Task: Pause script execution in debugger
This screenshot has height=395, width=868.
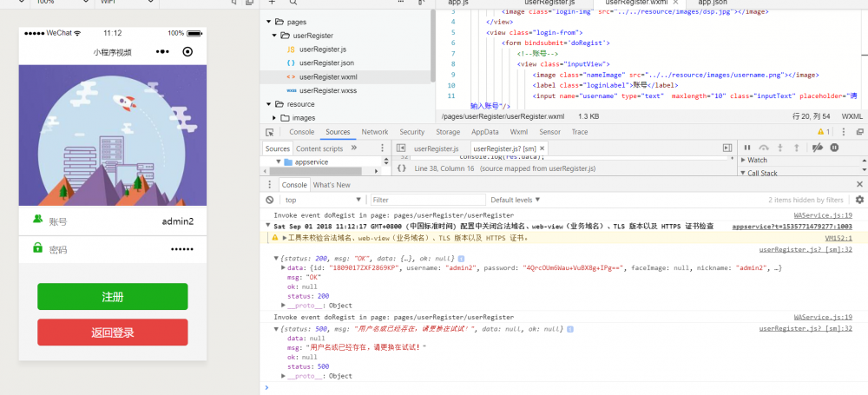Action: coord(746,148)
